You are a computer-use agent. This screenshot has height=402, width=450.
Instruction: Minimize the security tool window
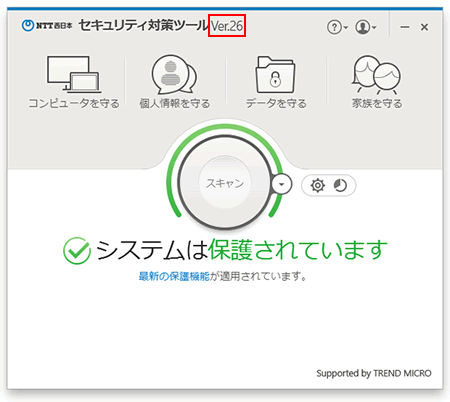405,27
